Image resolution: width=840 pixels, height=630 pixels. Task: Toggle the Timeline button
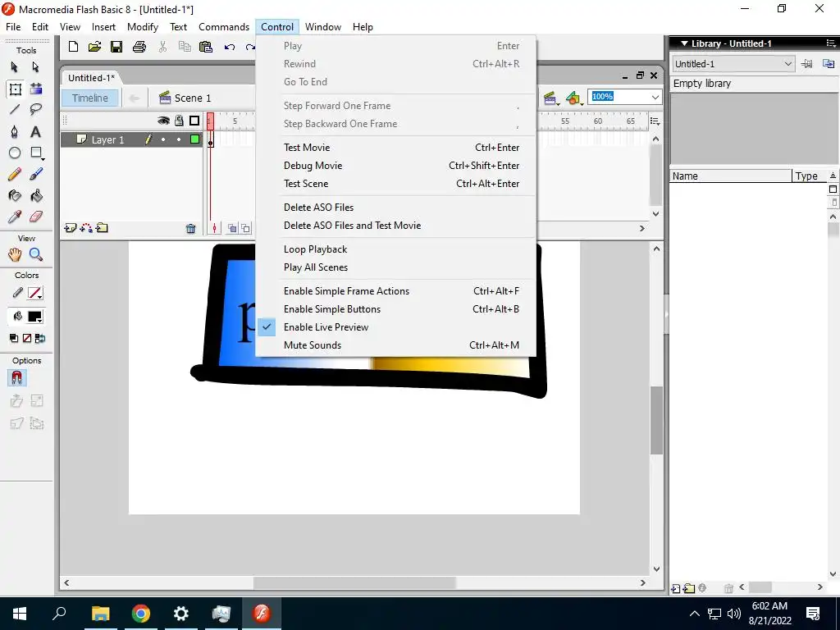click(90, 98)
